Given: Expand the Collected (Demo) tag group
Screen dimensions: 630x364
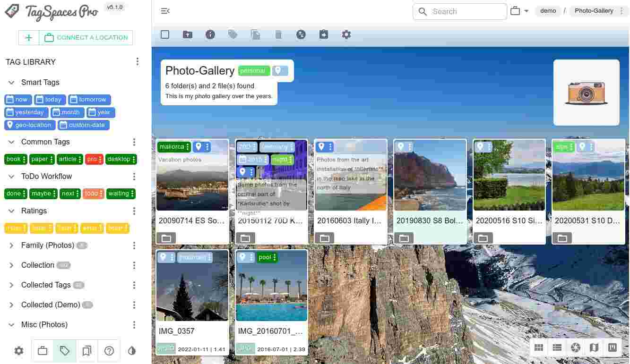Looking at the screenshot, I should [11, 305].
